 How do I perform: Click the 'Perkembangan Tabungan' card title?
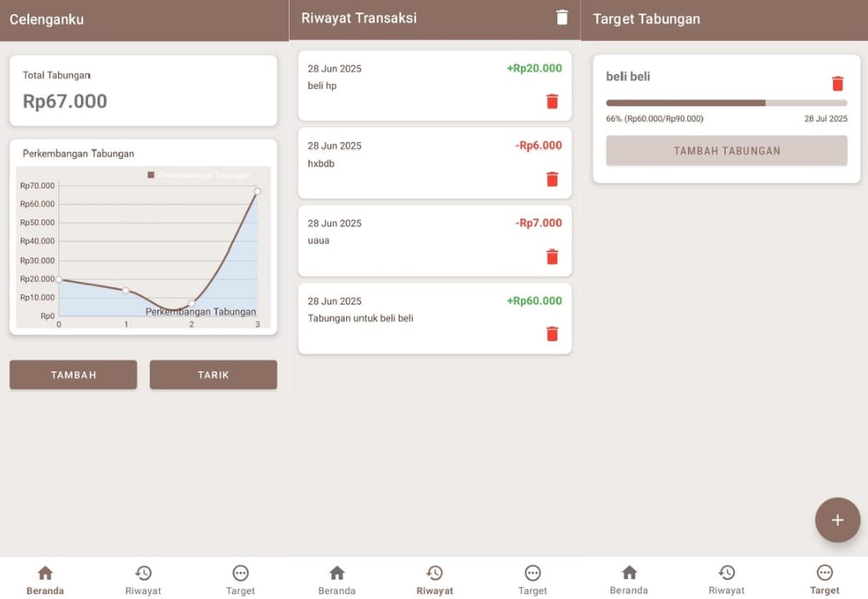(x=78, y=153)
